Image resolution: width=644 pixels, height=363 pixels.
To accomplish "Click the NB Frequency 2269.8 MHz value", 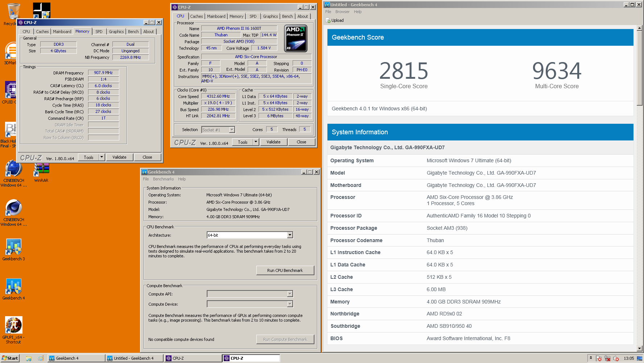I will pos(131,57).
